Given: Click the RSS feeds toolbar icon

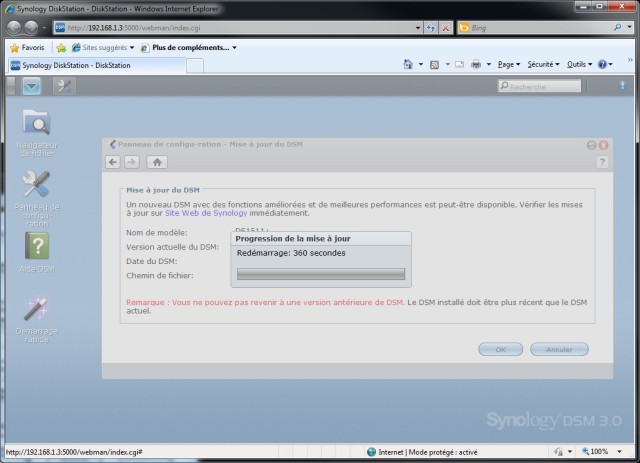Looking at the screenshot, I should pyautogui.click(x=434, y=65).
